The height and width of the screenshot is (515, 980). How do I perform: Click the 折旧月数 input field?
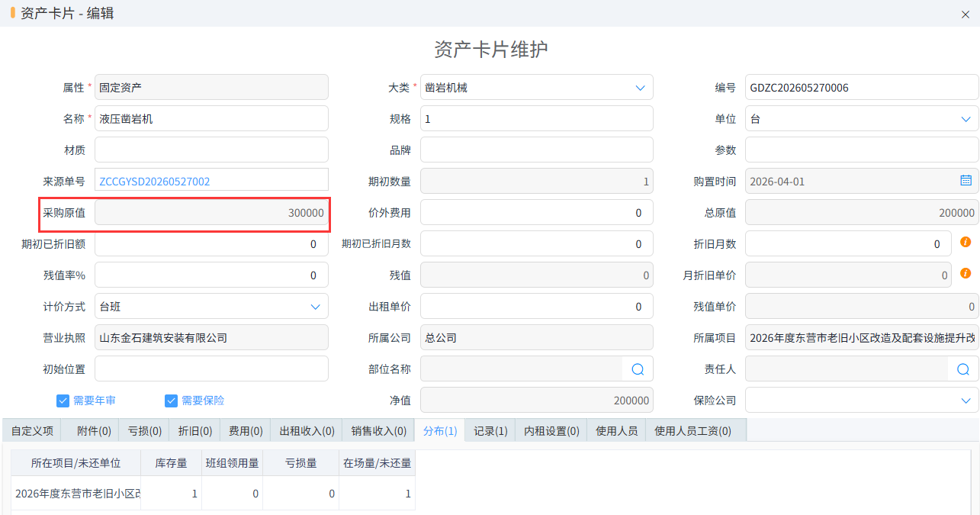[x=848, y=244]
